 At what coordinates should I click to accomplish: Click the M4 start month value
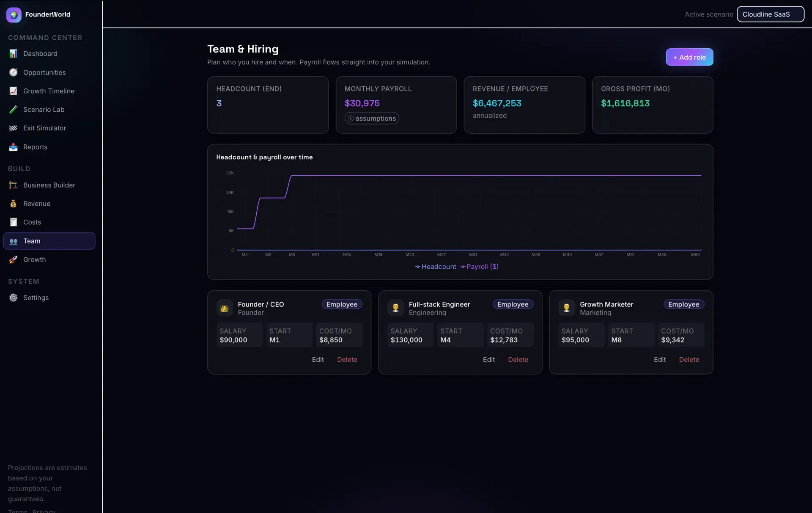(x=445, y=340)
